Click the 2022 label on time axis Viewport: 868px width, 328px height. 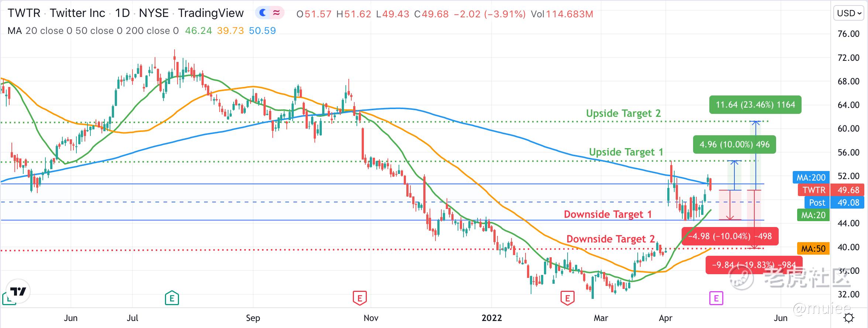coord(492,318)
